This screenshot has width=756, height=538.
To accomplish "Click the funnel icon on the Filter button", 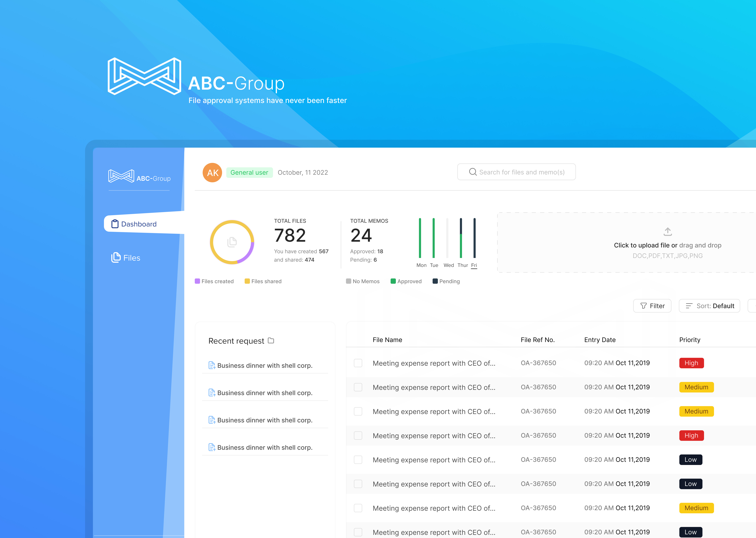I will [644, 306].
